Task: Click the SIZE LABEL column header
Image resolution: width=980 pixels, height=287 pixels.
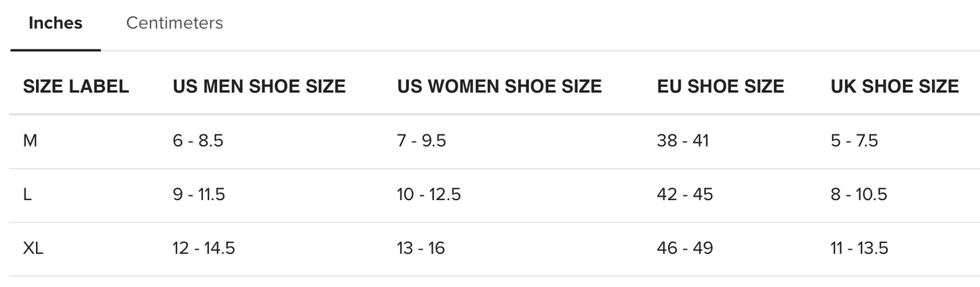Action: click(x=76, y=87)
